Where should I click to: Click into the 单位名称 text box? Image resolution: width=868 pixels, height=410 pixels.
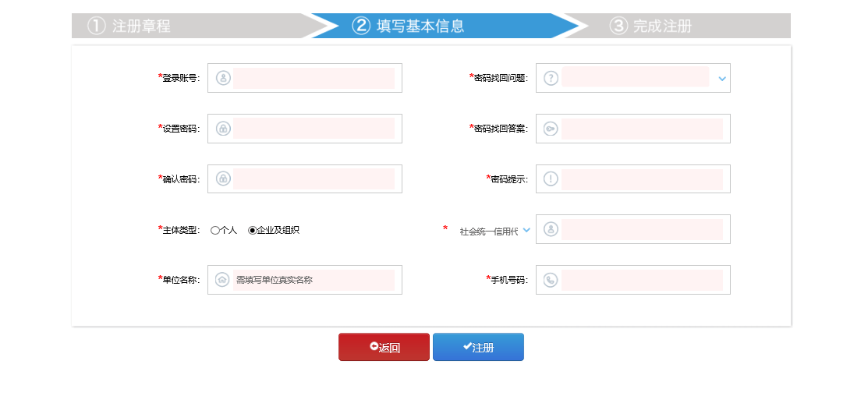[314, 280]
